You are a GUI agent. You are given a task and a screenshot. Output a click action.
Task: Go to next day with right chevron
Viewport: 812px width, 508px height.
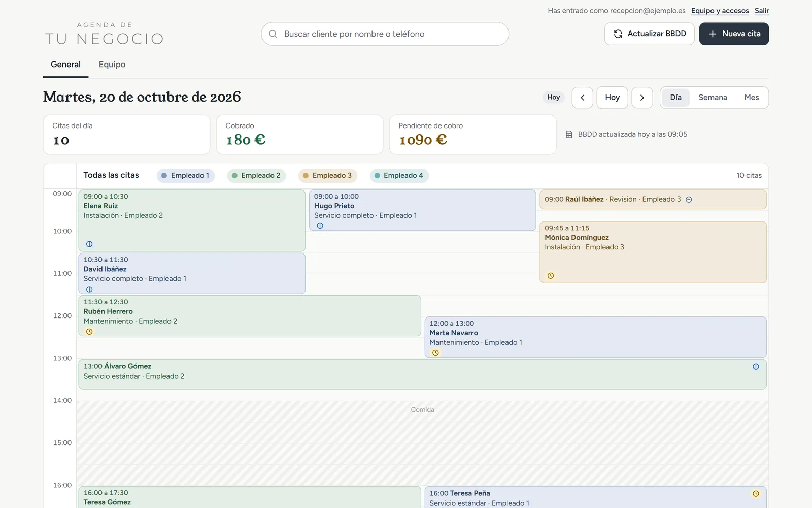click(642, 98)
